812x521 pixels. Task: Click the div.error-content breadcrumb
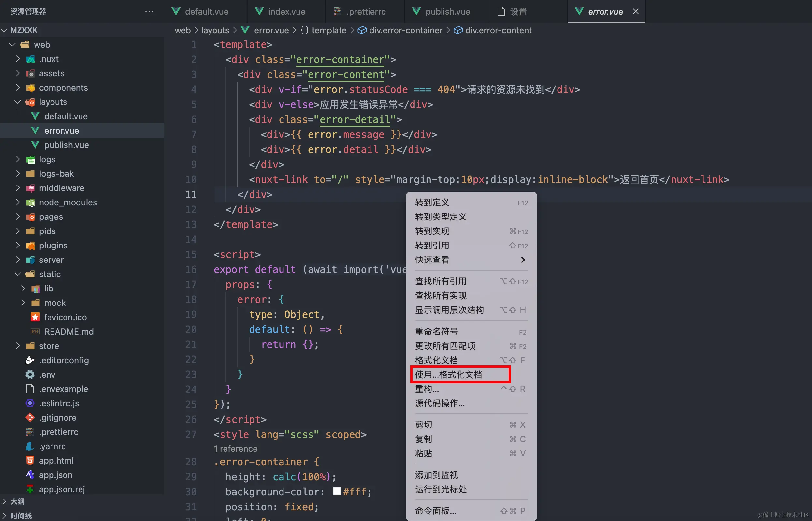pyautogui.click(x=493, y=30)
